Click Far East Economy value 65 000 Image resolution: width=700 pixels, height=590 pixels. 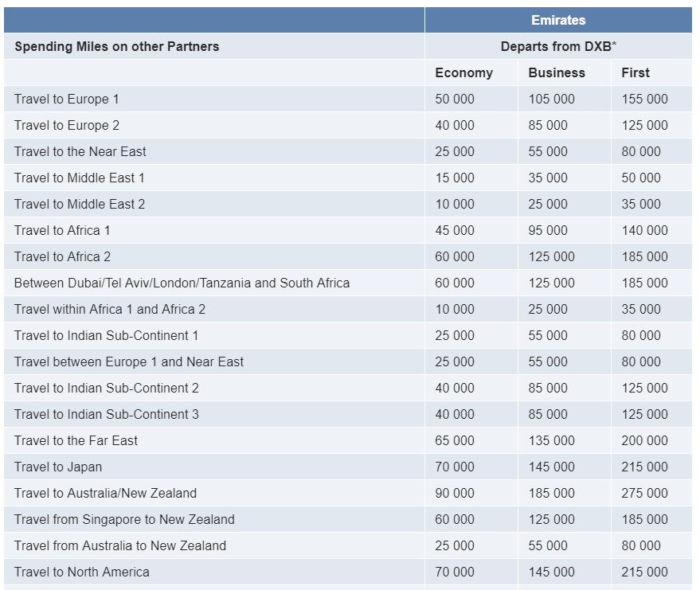[455, 441]
